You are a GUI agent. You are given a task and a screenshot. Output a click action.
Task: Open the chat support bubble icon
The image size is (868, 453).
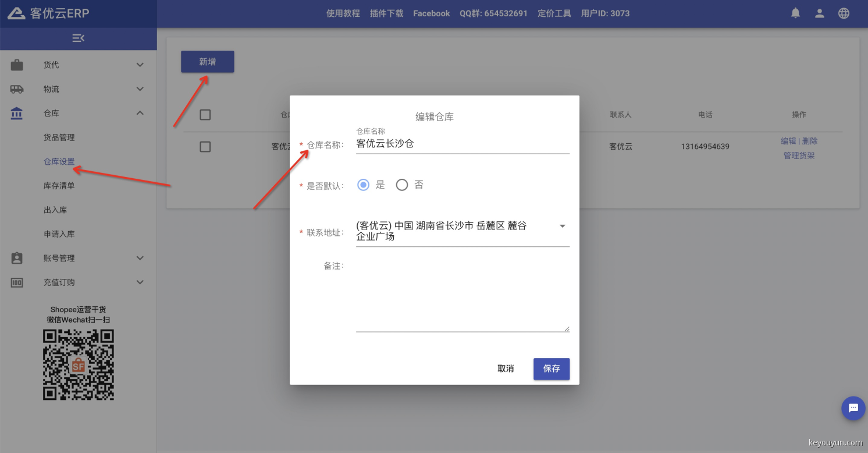pos(853,408)
